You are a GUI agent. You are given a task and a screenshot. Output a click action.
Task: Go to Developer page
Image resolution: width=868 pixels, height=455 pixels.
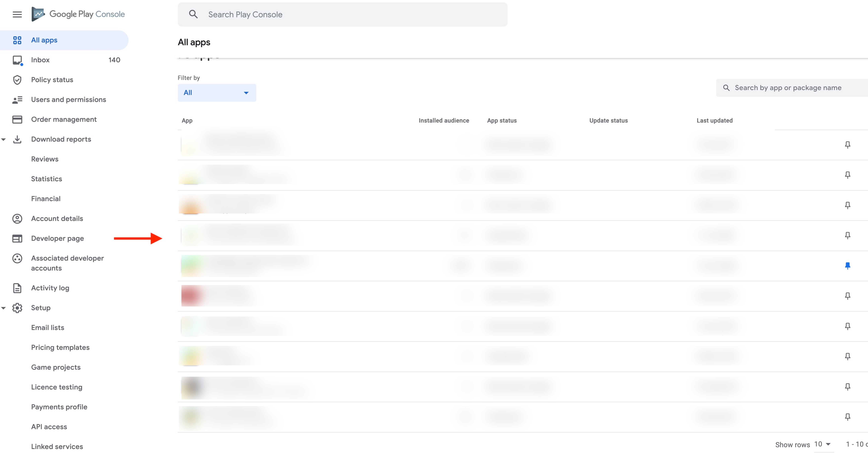click(57, 239)
